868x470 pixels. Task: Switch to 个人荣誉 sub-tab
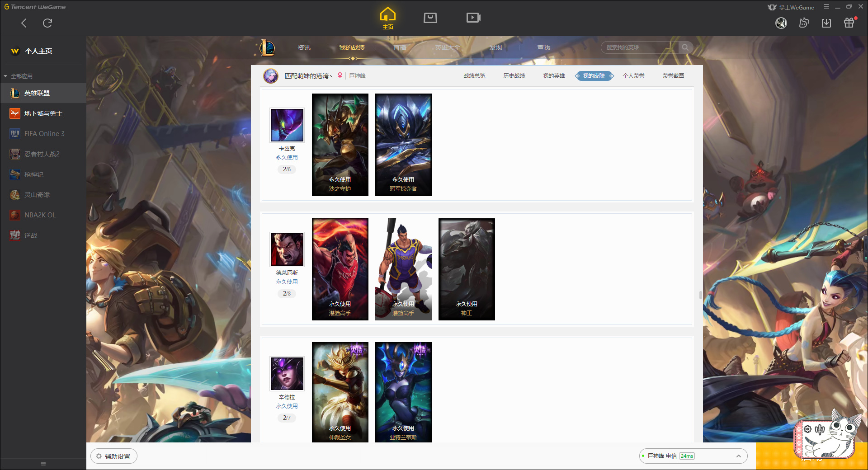pos(633,76)
